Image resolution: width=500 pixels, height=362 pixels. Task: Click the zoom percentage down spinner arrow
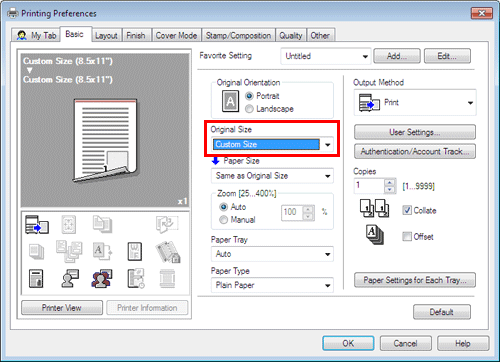coord(308,216)
